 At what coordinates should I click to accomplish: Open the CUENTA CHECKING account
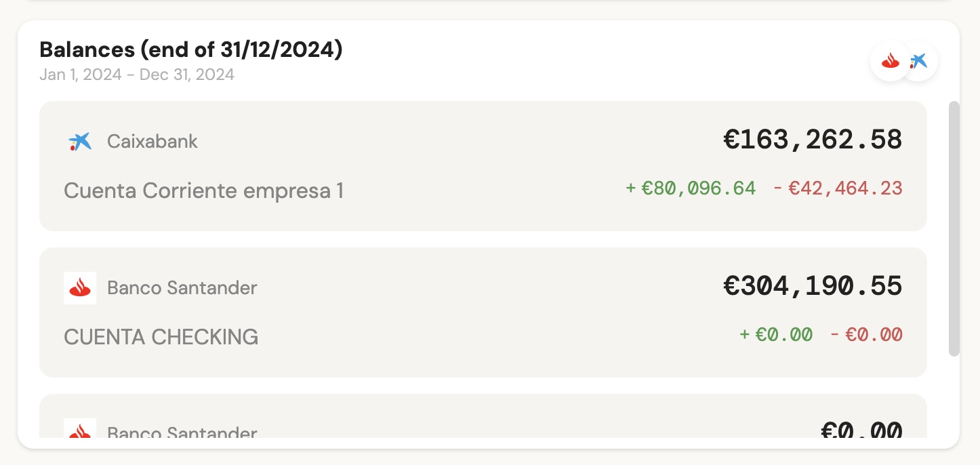click(161, 337)
